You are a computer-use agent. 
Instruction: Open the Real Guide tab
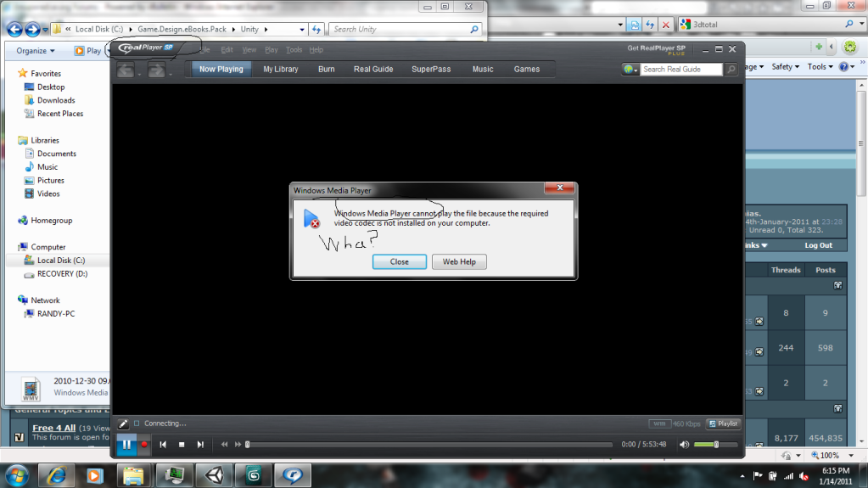coord(373,70)
